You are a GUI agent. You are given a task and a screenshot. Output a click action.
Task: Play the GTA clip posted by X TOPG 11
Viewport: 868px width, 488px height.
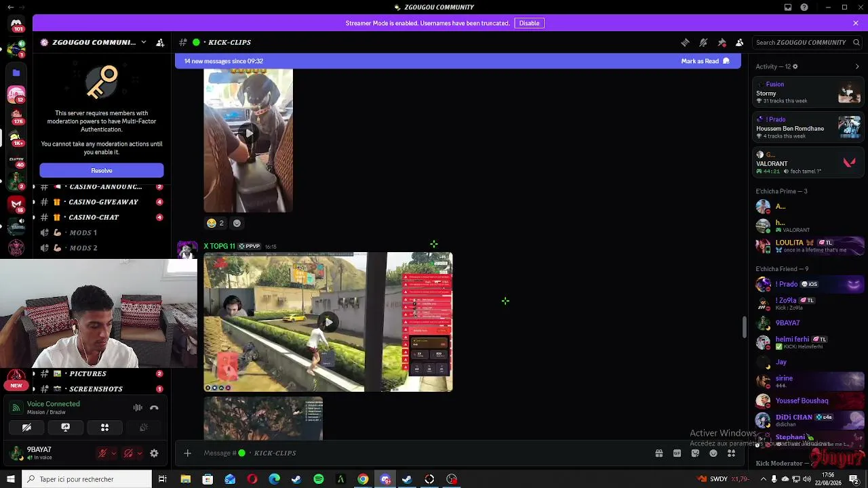coord(328,322)
